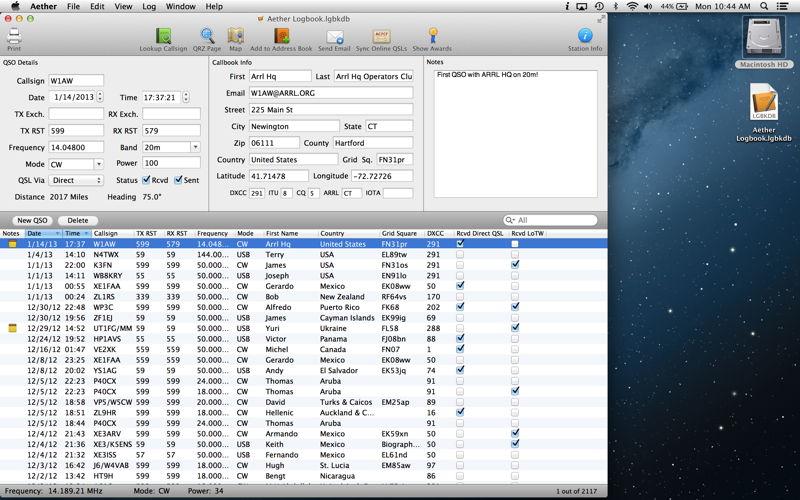Open the Mode combo box

[x=98, y=164]
